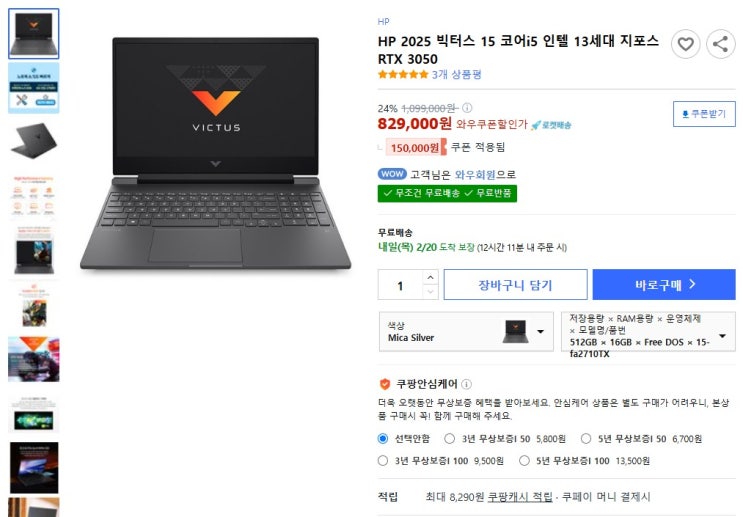Open the 3개 상품평 reviews link
Image resolution: width=743 pixels, height=517 pixels.
pyautogui.click(x=456, y=74)
